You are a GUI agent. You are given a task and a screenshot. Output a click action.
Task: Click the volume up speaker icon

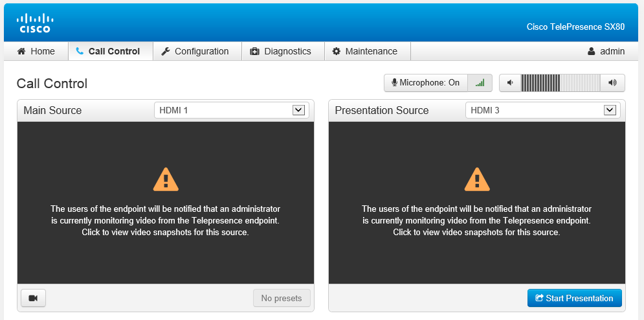tap(612, 83)
